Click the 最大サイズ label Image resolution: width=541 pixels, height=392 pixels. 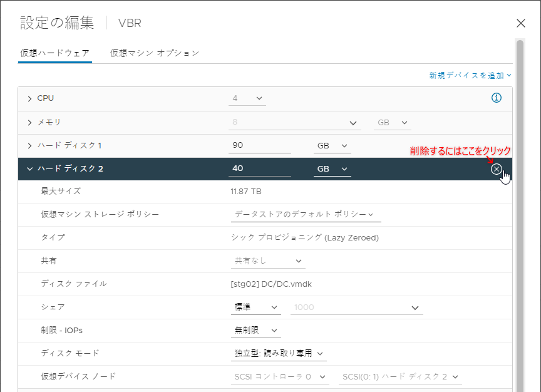click(61, 191)
